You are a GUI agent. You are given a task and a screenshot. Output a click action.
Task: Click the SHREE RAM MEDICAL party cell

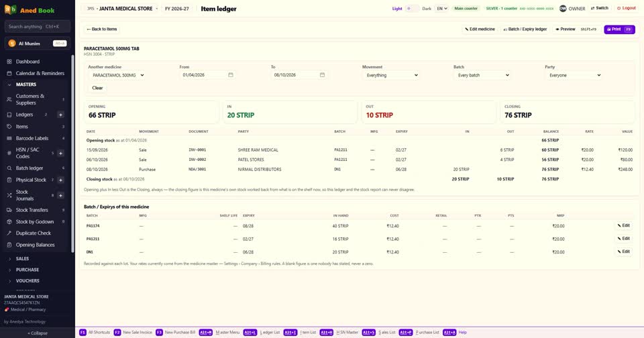pos(258,150)
